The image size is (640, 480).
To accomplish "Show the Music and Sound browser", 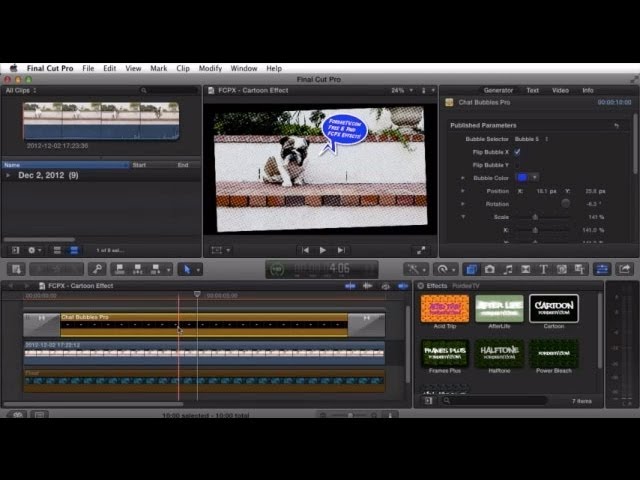I will pos(507,269).
